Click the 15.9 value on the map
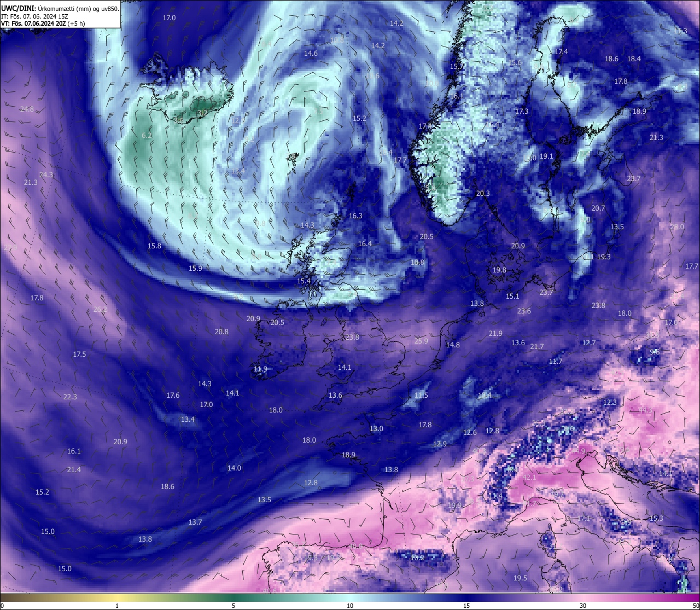The height and width of the screenshot is (610, 700). [x=195, y=269]
